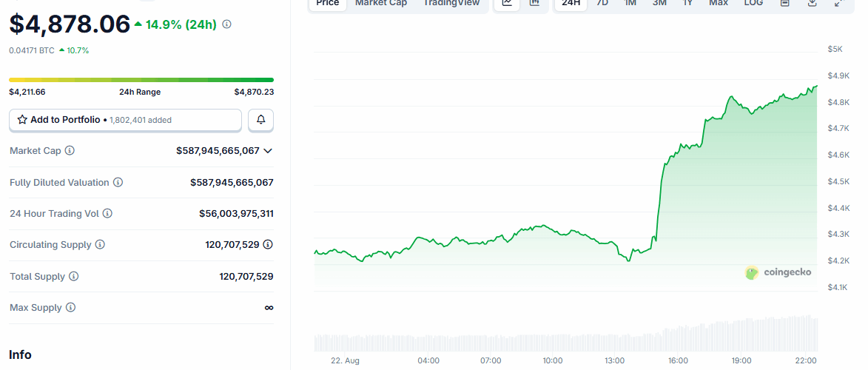Click info icon next to Max Supply

pos(70,308)
